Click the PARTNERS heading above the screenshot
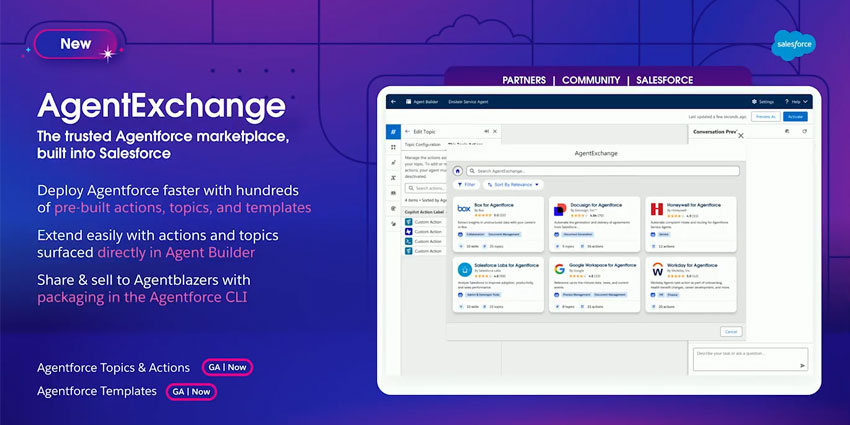Image resolution: width=850 pixels, height=425 pixels. tap(524, 80)
